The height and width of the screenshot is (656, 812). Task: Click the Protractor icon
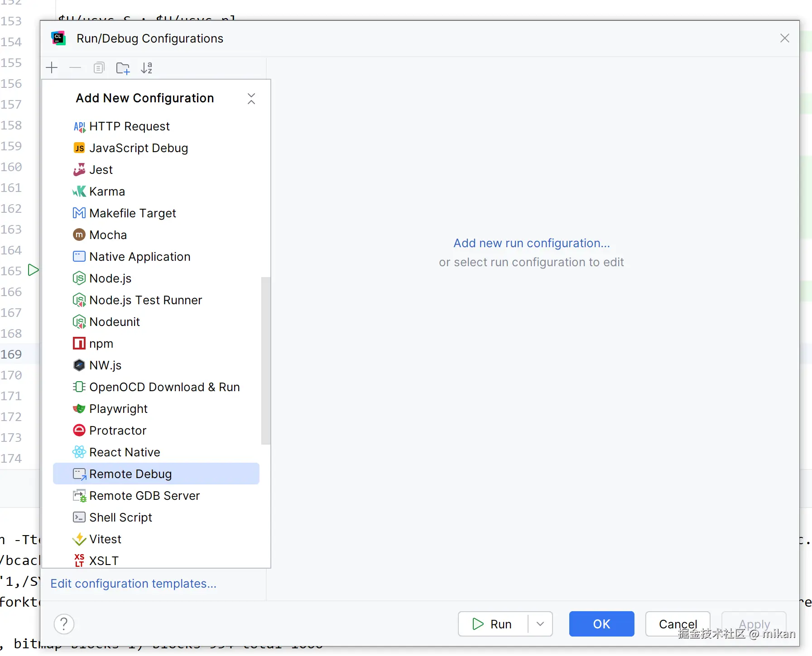click(79, 431)
